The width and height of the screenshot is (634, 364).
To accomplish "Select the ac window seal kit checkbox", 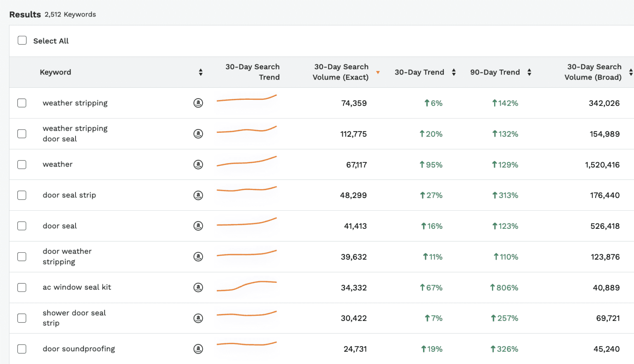I will pyautogui.click(x=22, y=287).
